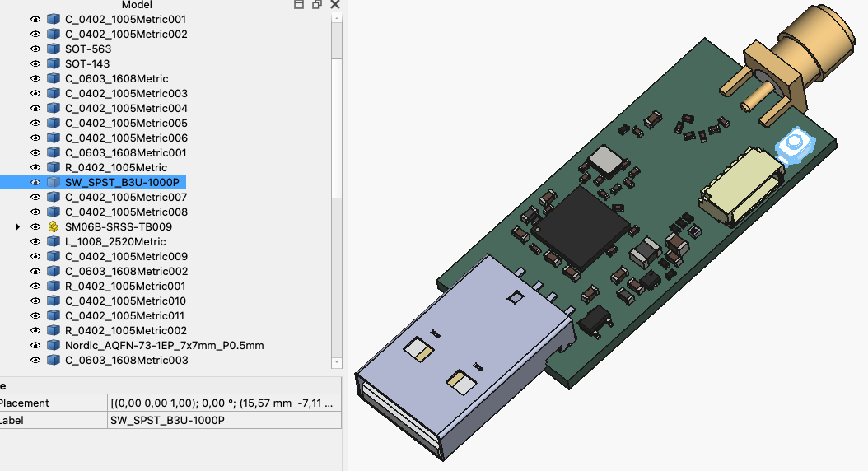
Task: Select R_0402_1005Metric002 in the tree
Action: pos(126,330)
